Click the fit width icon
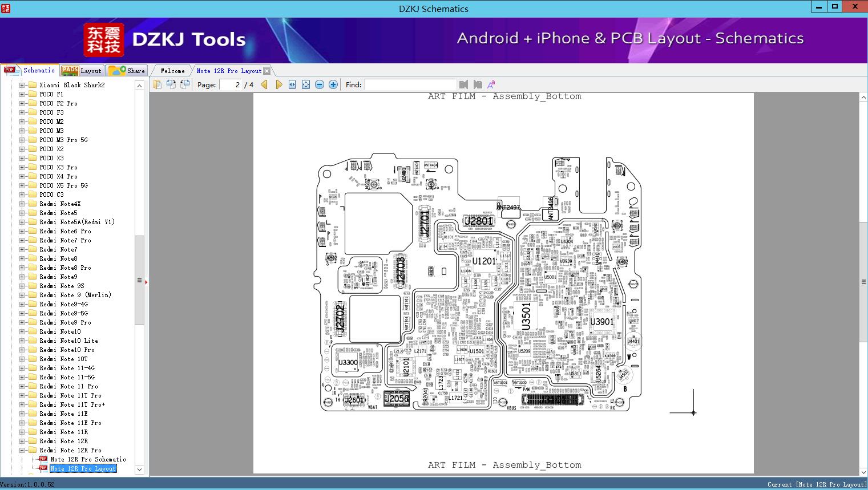868x490 pixels. 292,84
